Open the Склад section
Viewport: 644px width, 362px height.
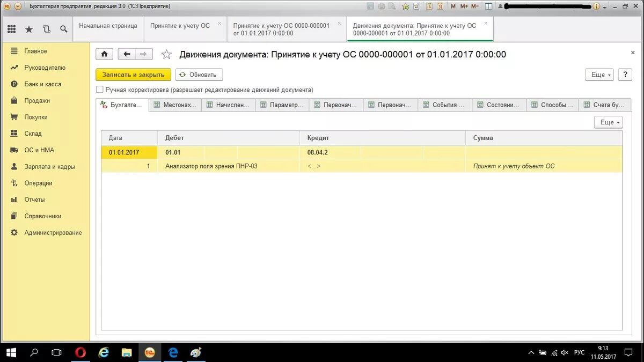coord(33,134)
